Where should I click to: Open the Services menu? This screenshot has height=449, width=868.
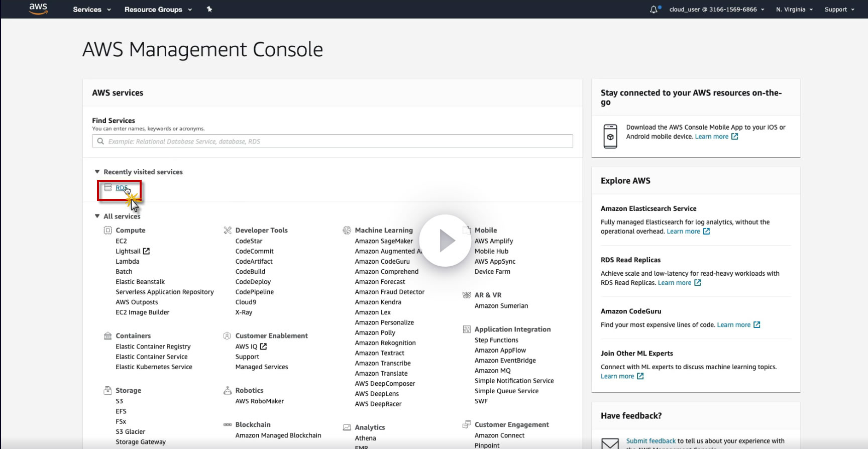pyautogui.click(x=91, y=10)
